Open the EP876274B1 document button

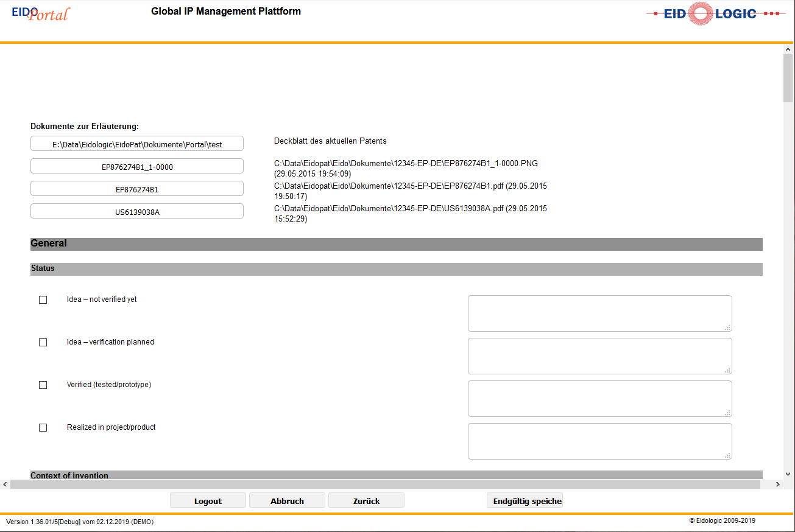tap(137, 189)
